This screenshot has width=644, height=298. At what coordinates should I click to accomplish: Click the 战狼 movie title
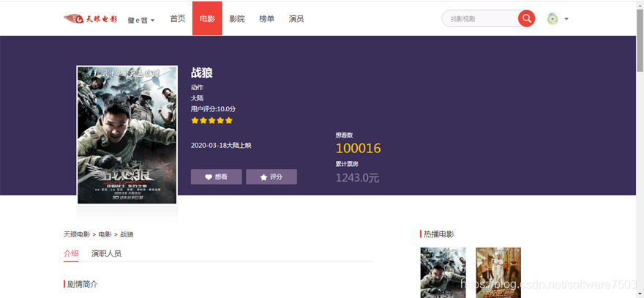[x=202, y=73]
